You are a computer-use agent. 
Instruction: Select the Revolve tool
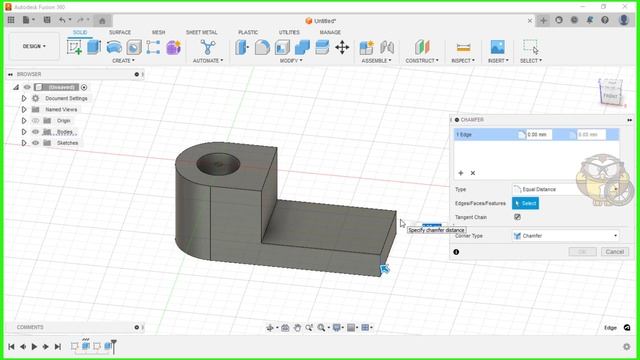click(114, 47)
